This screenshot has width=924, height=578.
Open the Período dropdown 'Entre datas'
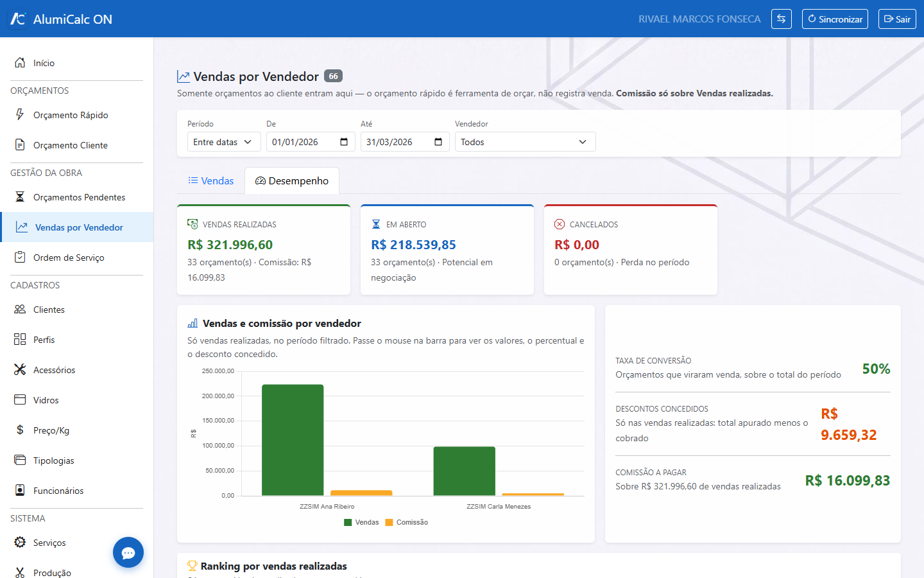pyautogui.click(x=224, y=142)
